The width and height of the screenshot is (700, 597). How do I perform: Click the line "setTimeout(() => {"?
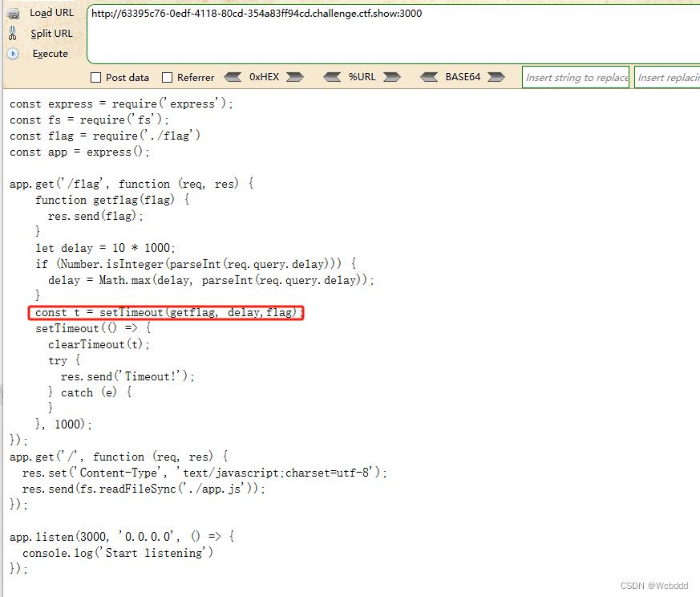[x=93, y=328]
